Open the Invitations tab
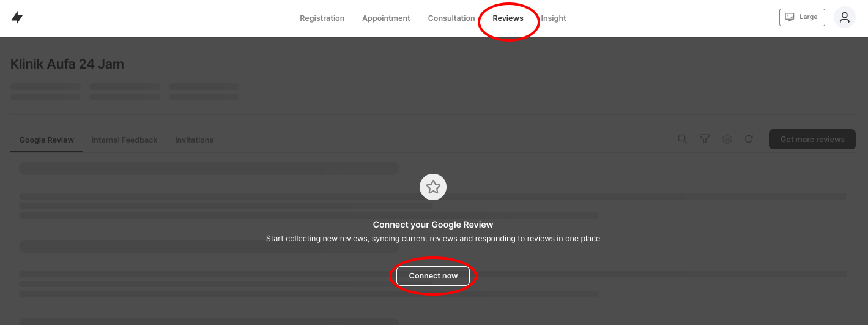The width and height of the screenshot is (868, 325). pyautogui.click(x=194, y=140)
